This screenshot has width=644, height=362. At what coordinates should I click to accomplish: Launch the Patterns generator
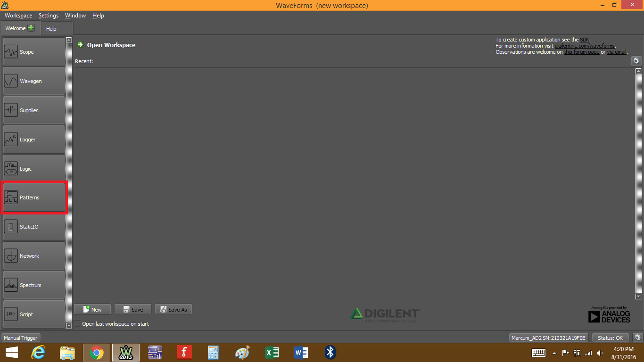coord(34,197)
